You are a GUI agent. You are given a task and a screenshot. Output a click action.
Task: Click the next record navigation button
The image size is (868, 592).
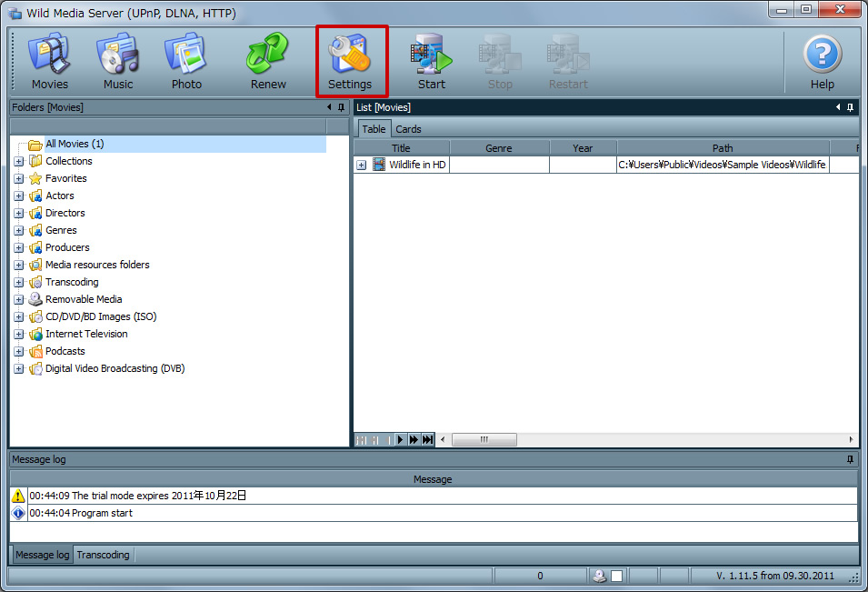tap(400, 440)
